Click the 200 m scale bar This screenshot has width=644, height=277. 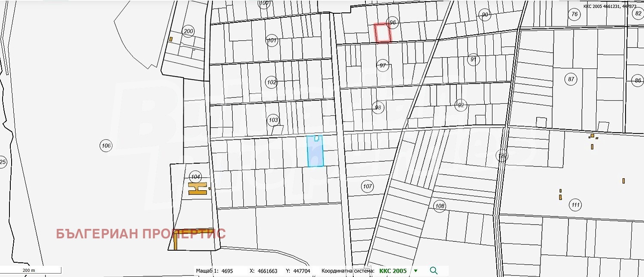click(x=30, y=271)
